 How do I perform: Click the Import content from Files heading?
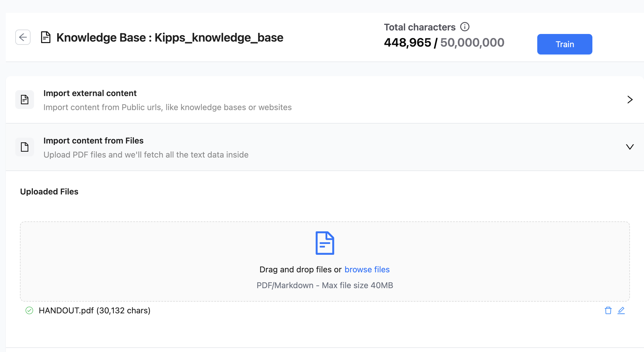pos(94,141)
